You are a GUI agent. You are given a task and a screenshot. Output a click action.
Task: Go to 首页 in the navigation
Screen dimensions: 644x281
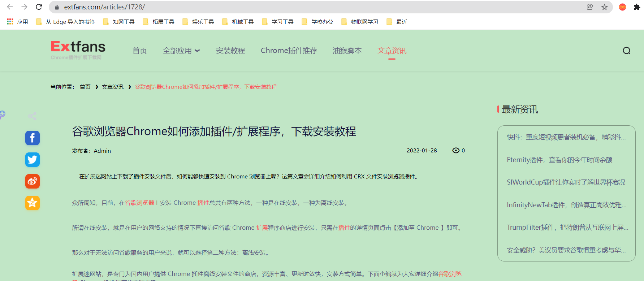pyautogui.click(x=140, y=51)
